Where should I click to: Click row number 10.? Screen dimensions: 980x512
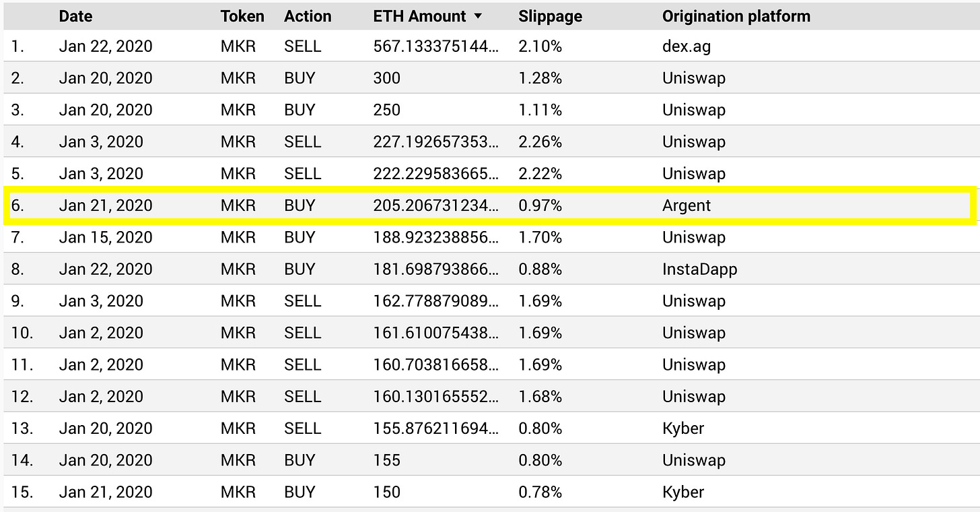tap(22, 333)
